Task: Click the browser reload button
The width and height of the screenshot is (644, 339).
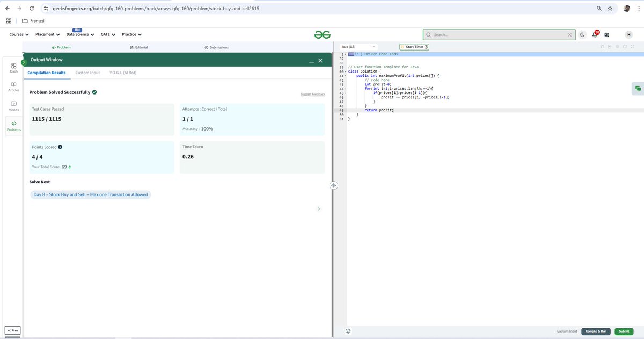Action: [x=32, y=9]
